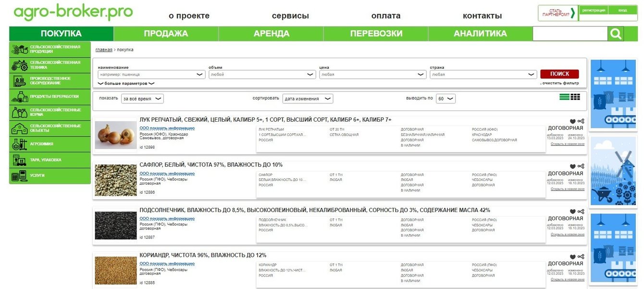Click the agrochemistry flask icon
The height and width of the screenshot is (289, 644).
tap(20, 144)
